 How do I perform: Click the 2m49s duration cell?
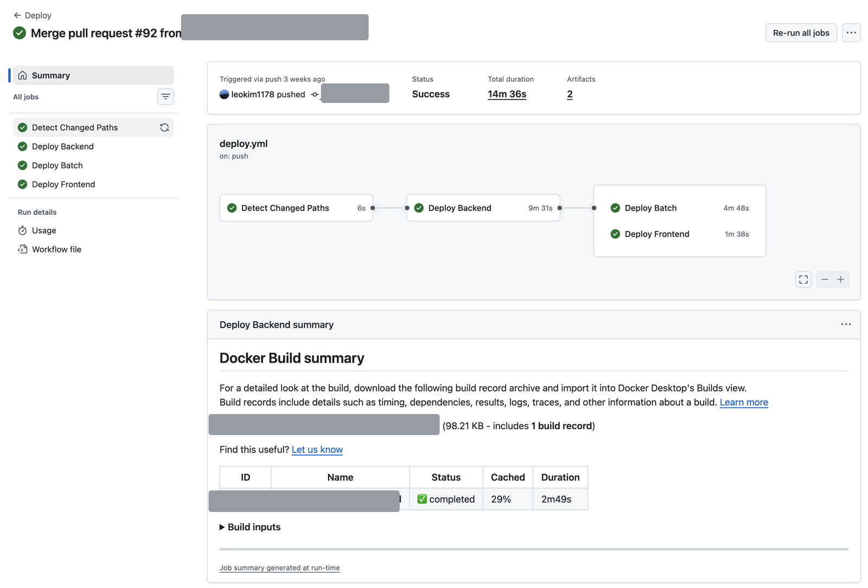click(x=560, y=499)
